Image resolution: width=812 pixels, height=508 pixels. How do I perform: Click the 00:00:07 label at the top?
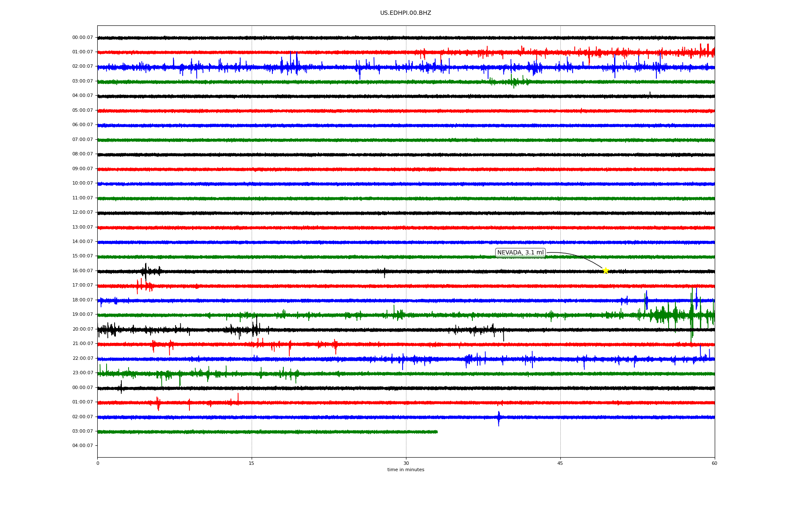tap(82, 38)
